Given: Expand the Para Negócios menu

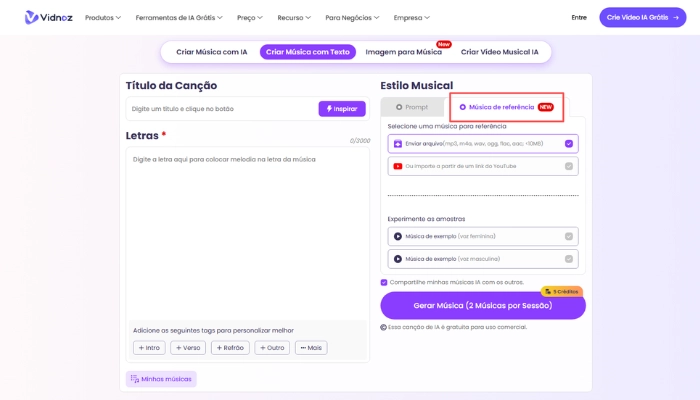Looking at the screenshot, I should pyautogui.click(x=352, y=18).
